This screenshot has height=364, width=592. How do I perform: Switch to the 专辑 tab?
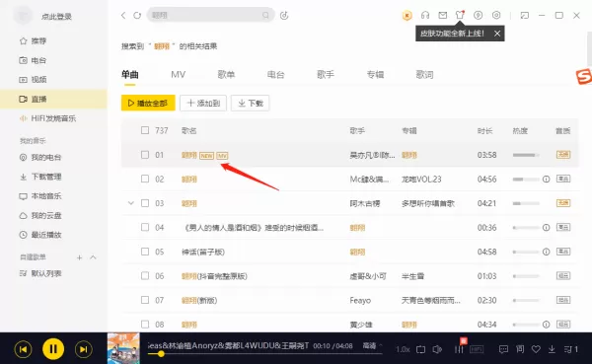375,74
